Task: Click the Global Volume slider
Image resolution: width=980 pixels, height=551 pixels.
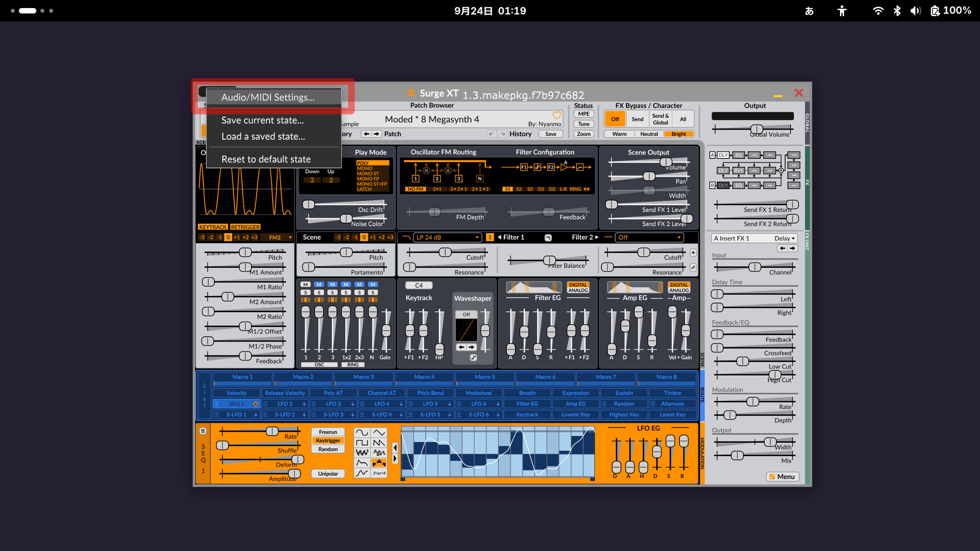Action: click(753, 129)
